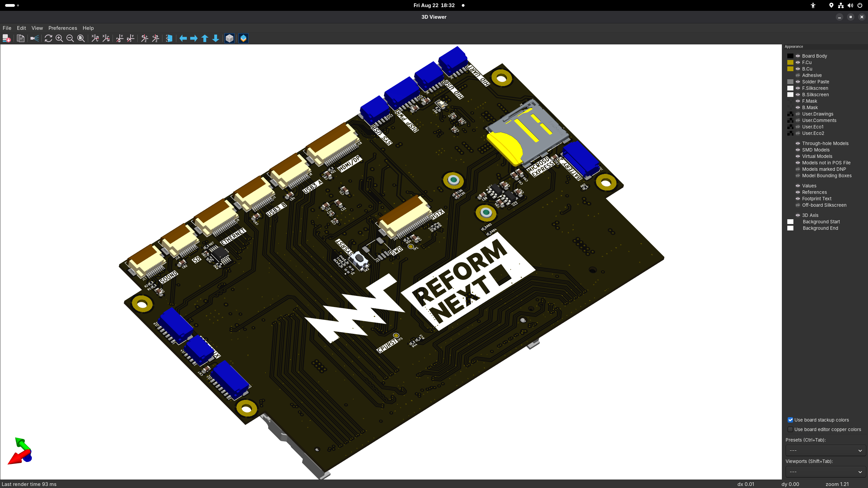Pan view left with blue arrow
This screenshot has width=868, height=488.
coord(183,38)
